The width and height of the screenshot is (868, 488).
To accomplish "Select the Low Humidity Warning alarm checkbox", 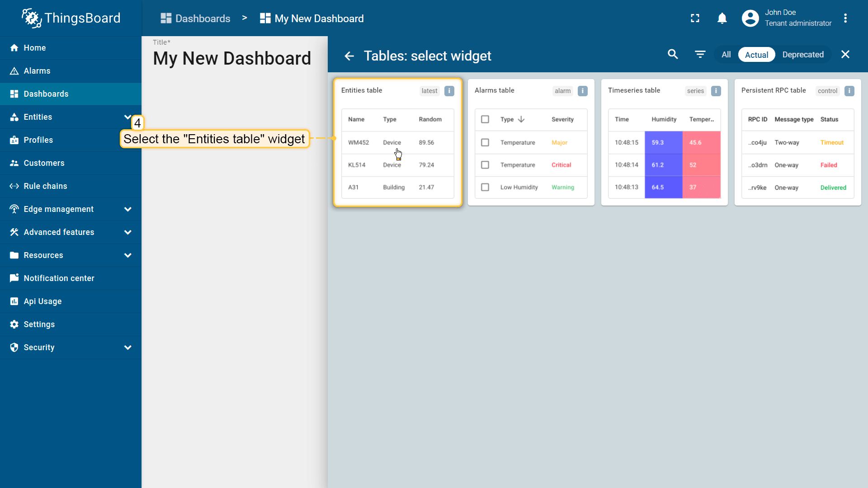I will pyautogui.click(x=485, y=187).
